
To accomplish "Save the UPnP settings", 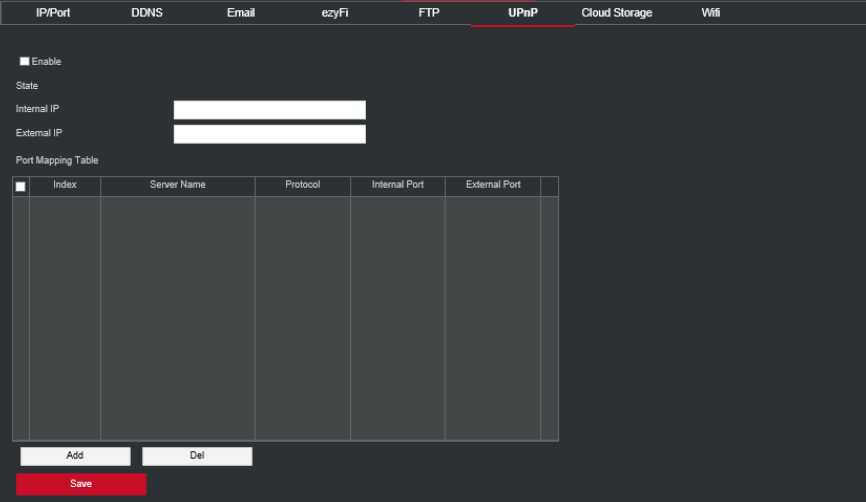I will click(81, 484).
